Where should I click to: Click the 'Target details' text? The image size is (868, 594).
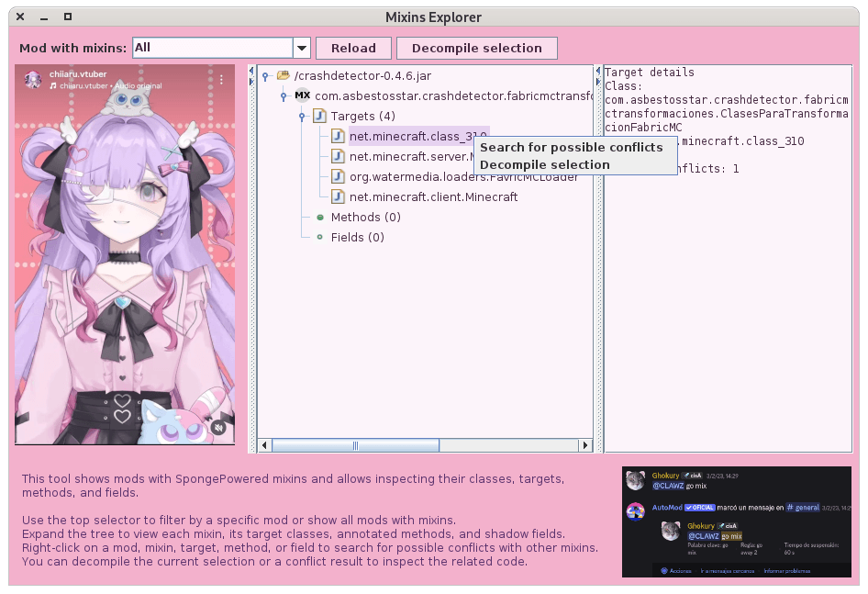649,73
